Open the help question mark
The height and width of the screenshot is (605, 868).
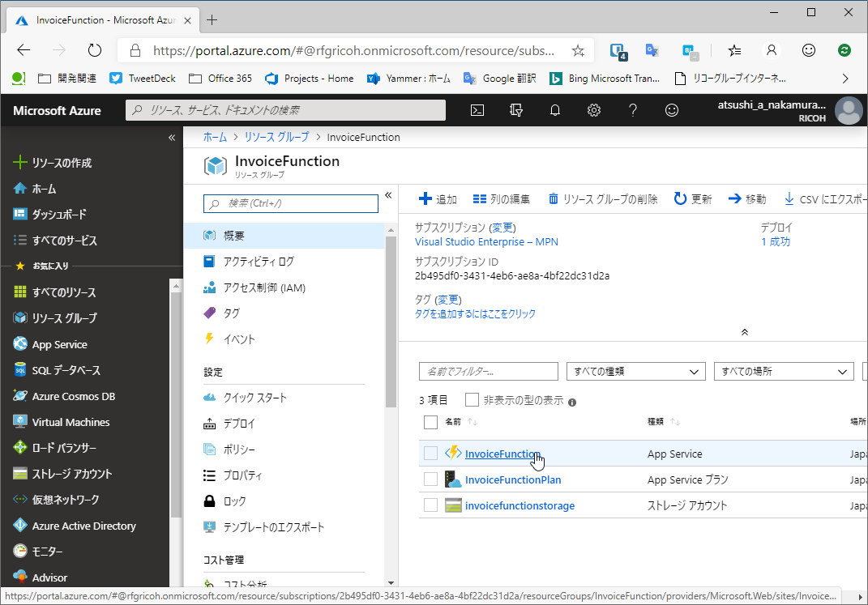(633, 110)
